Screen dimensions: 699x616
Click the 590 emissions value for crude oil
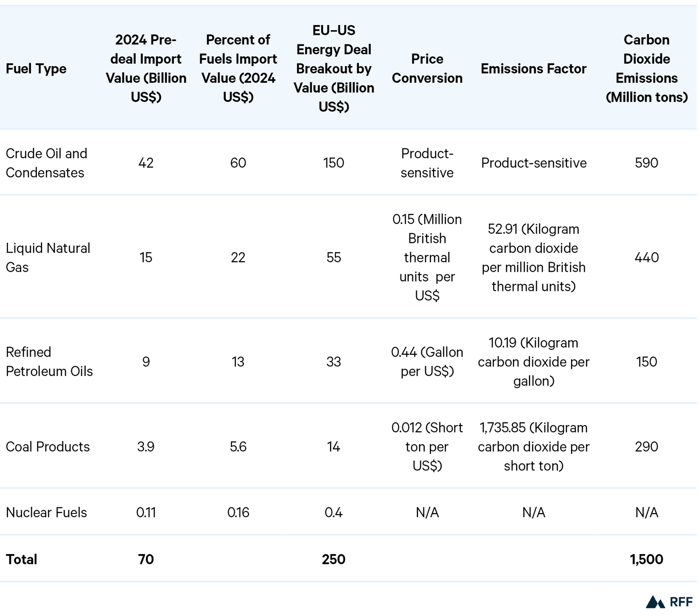pos(647,163)
